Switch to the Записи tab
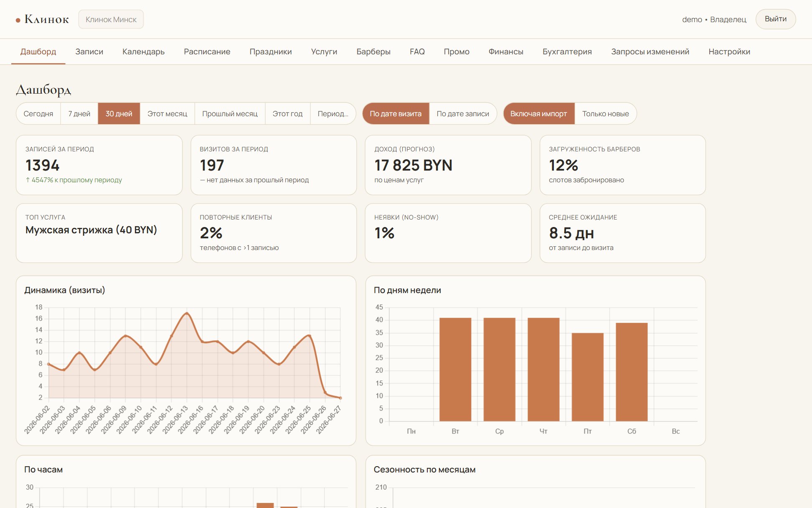Image resolution: width=812 pixels, height=508 pixels. point(89,51)
